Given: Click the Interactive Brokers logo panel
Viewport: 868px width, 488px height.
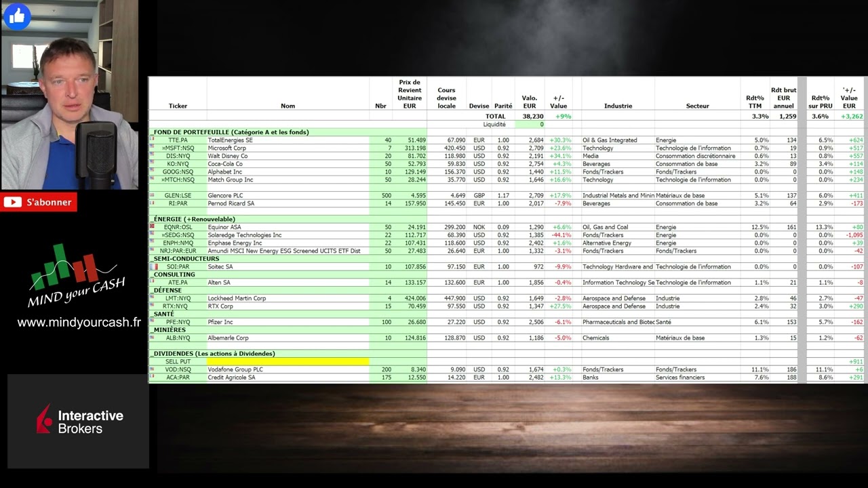Looking at the screenshot, I should 78,421.
